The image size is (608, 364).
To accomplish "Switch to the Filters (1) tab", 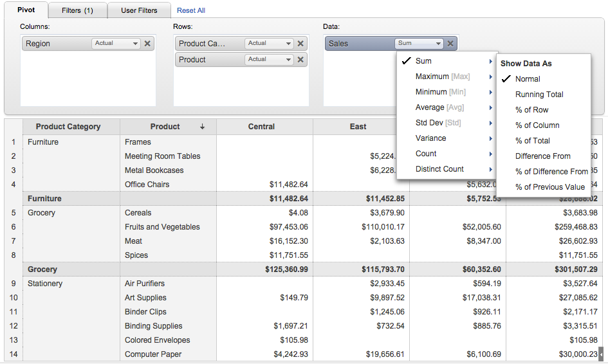I will pos(77,11).
